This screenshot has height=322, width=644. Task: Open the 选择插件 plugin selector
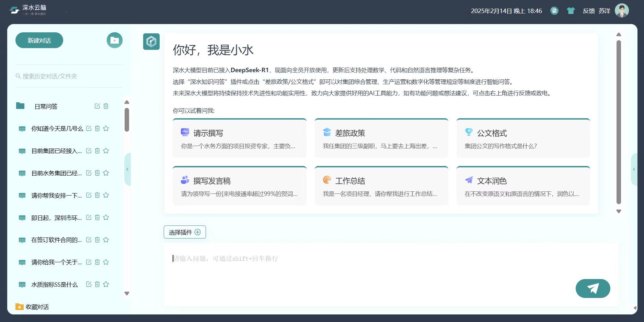[184, 232]
